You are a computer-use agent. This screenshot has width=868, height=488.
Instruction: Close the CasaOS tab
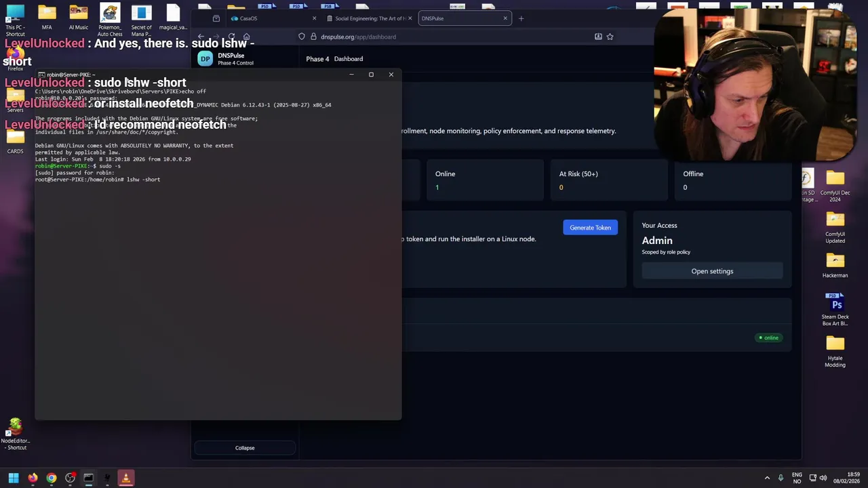point(314,18)
